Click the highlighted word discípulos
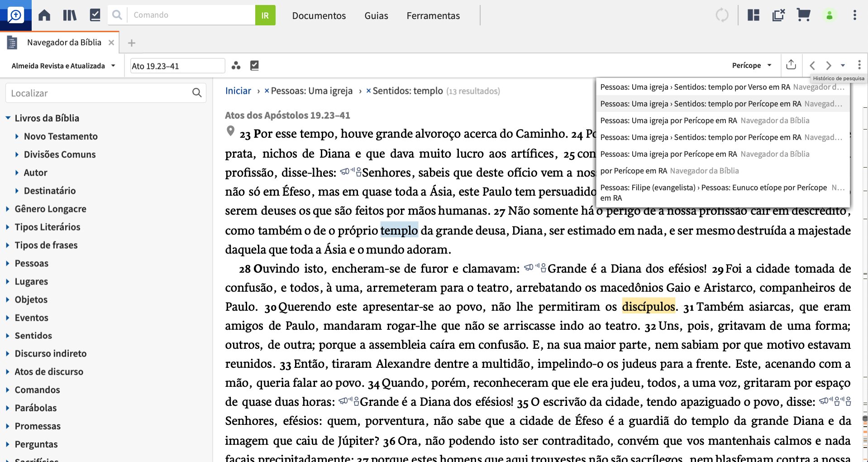The width and height of the screenshot is (868, 462). (x=649, y=306)
